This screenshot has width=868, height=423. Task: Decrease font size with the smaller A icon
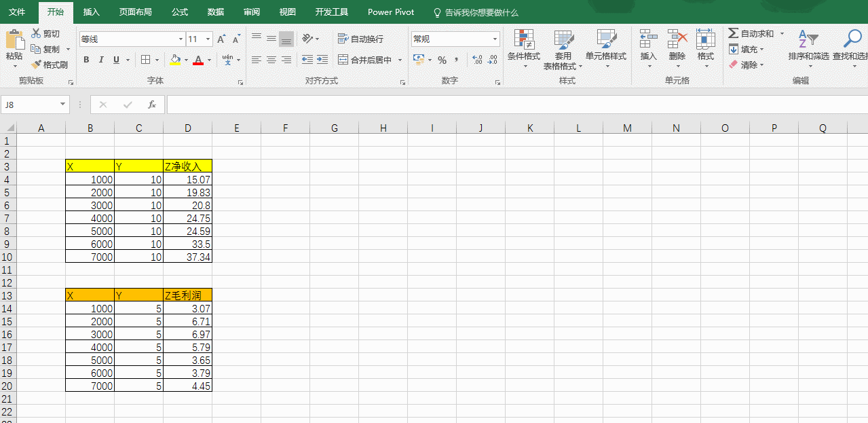click(236, 39)
